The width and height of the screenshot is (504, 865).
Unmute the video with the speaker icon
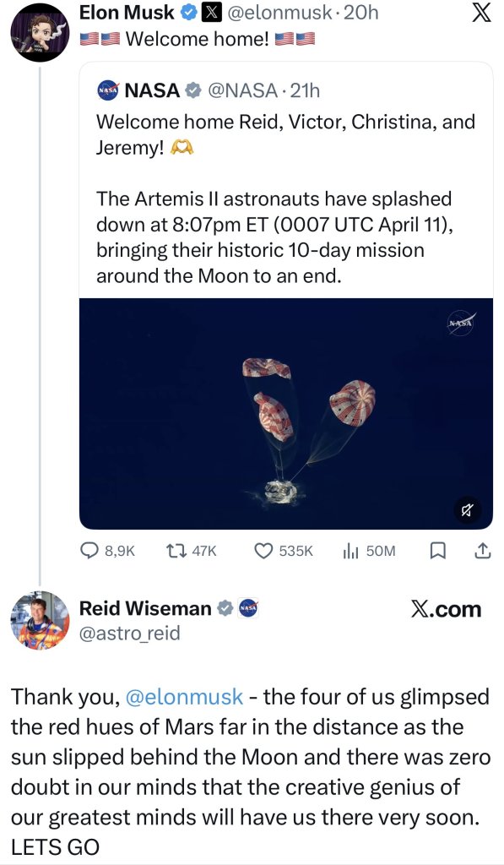(x=468, y=510)
